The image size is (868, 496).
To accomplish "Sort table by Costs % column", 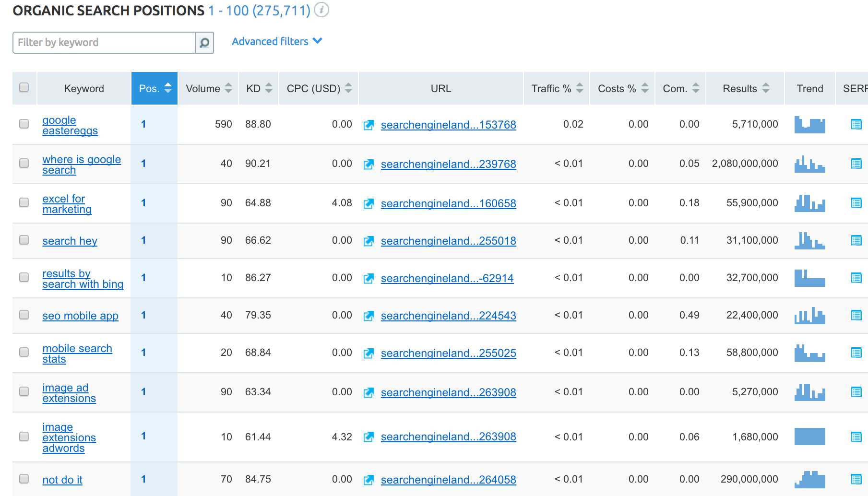I will [x=623, y=88].
